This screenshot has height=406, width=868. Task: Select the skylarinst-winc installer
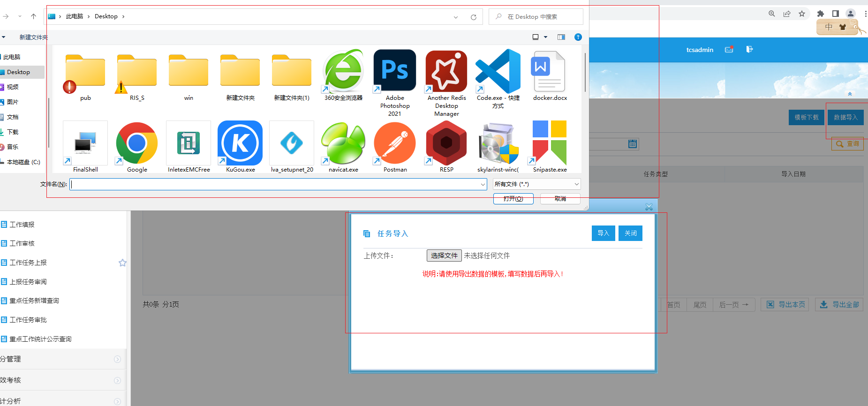498,147
